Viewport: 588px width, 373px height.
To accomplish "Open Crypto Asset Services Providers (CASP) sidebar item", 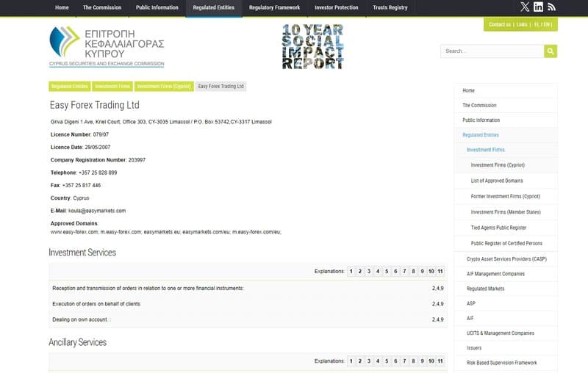I will tap(506, 258).
